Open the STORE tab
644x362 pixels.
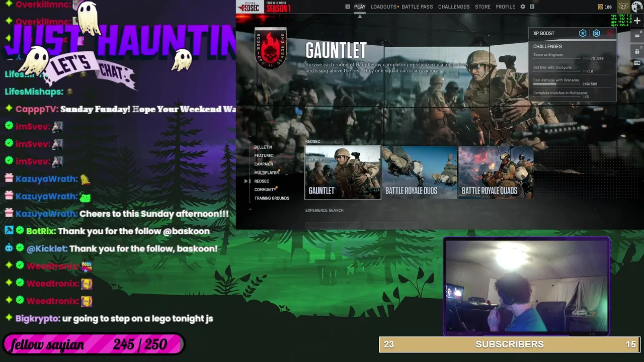click(482, 7)
